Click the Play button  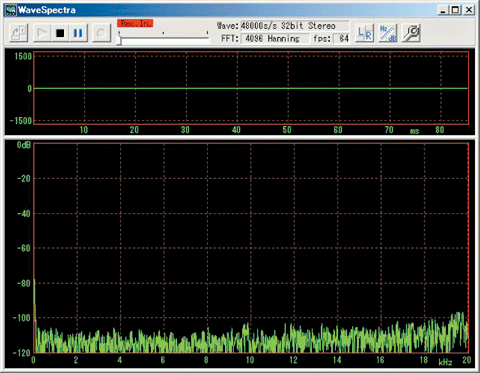(x=42, y=33)
